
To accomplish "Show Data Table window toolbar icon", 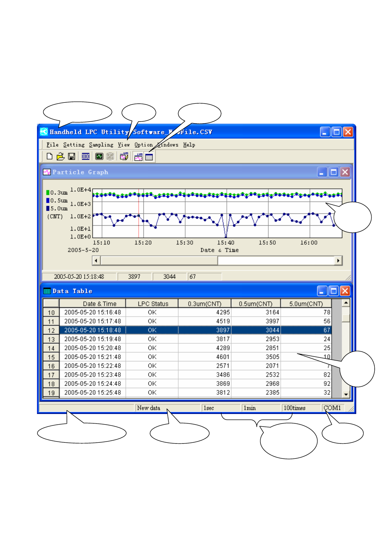I will tap(149, 157).
